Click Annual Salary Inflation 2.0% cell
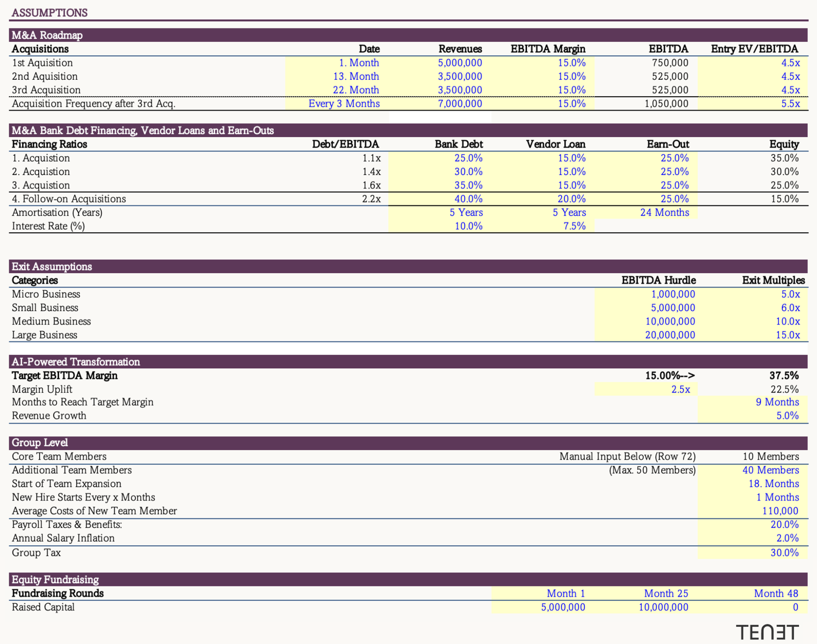The width and height of the screenshot is (817, 644). pos(753,538)
